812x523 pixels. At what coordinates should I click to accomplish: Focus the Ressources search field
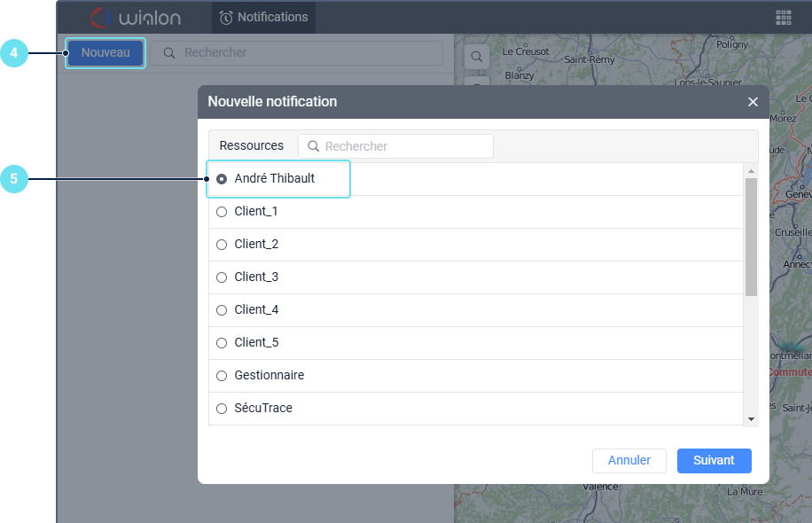tap(405, 146)
